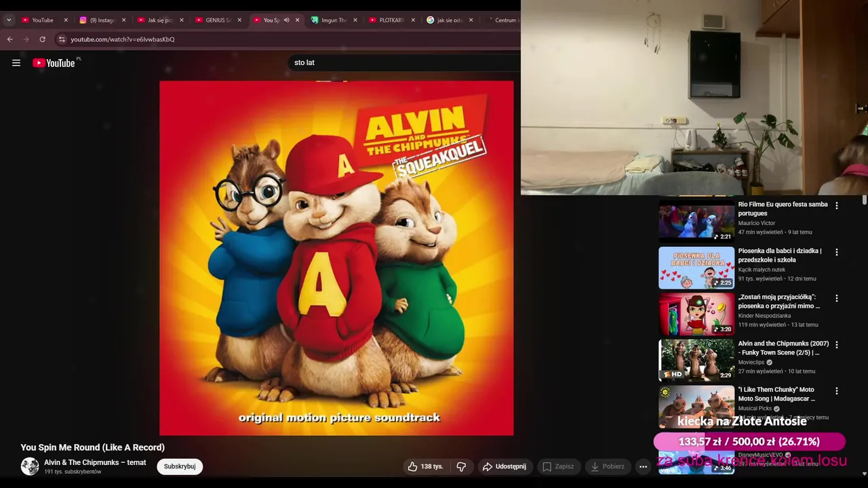Screen dimensions: 868x488
Task: Close the 'jak sie ods' Google tab
Action: coord(470,20)
